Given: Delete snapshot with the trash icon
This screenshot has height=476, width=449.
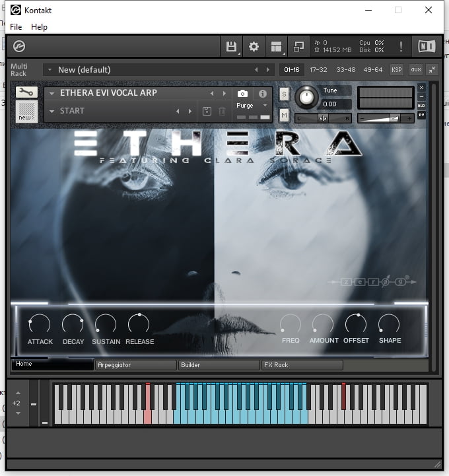Looking at the screenshot, I should [x=223, y=111].
